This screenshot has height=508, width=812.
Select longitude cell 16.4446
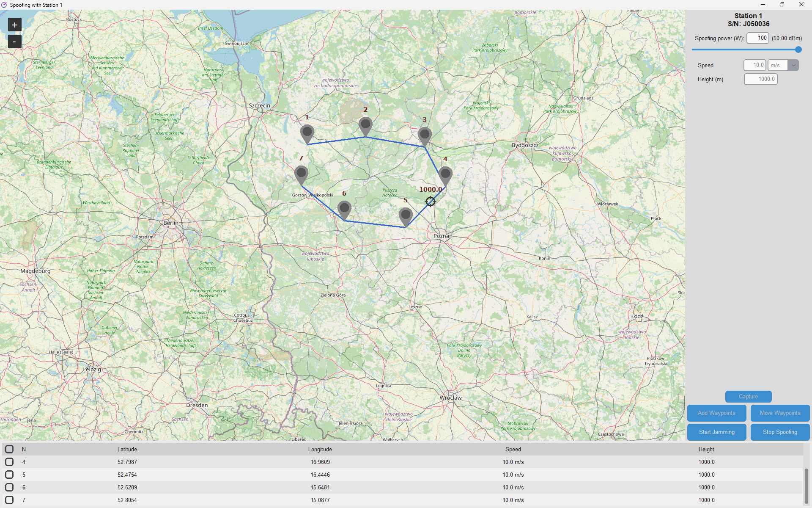point(320,475)
